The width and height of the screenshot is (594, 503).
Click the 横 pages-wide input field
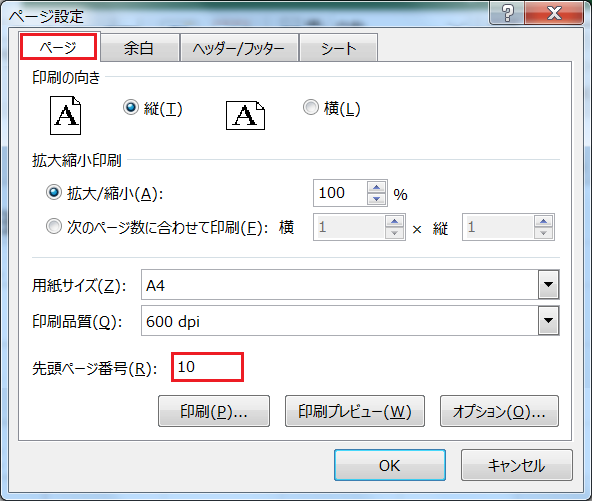pos(349,227)
